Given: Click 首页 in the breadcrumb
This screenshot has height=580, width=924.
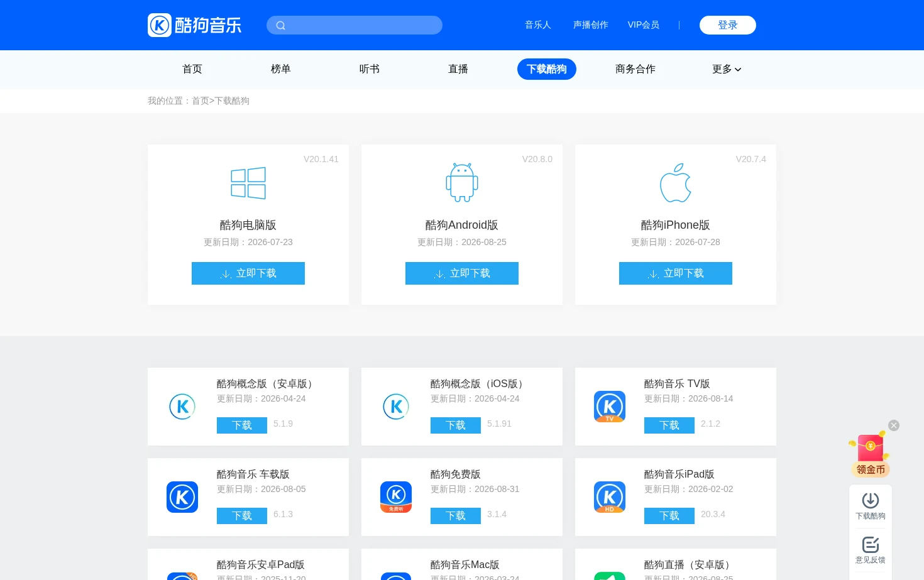Looking at the screenshot, I should point(201,101).
